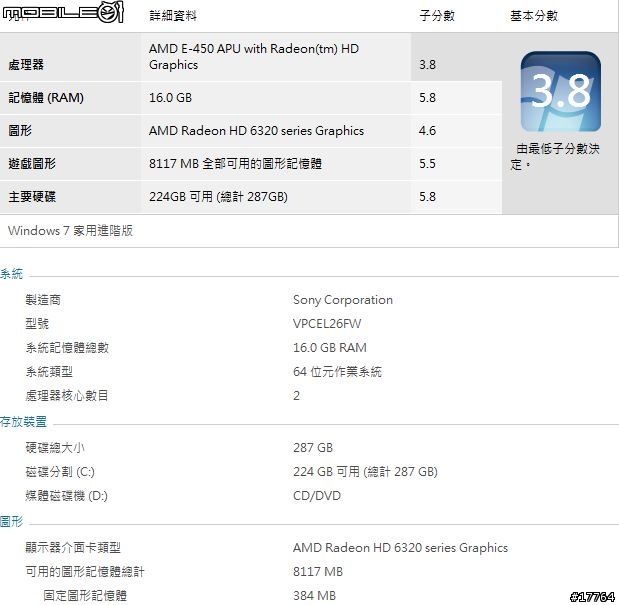The image size is (619, 605).
Task: Click the Mobile01 logo
Action: (x=64, y=12)
